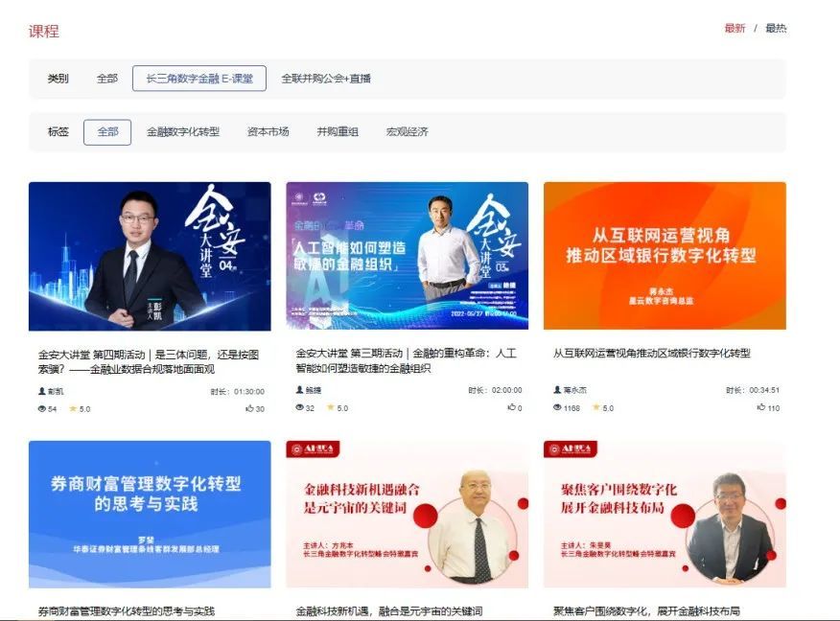Viewport: 840px width, 621px height.
Task: Filter by the 资本市场 tag
Action: (268, 131)
